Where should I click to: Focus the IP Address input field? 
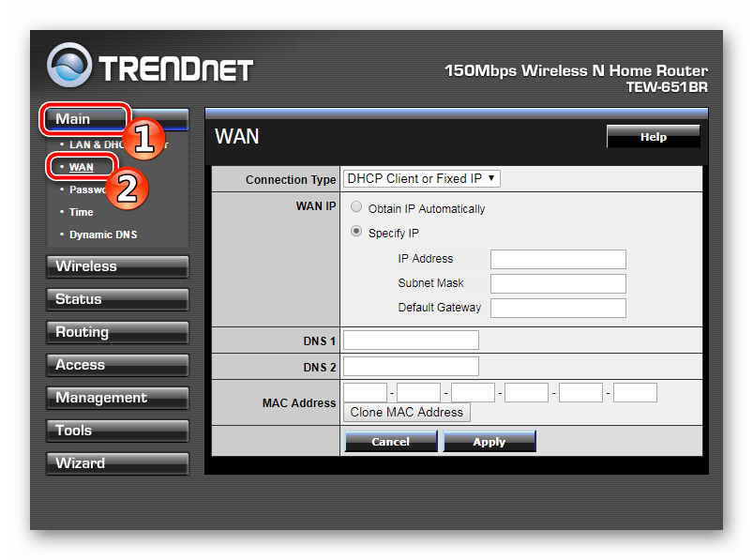[x=558, y=259]
